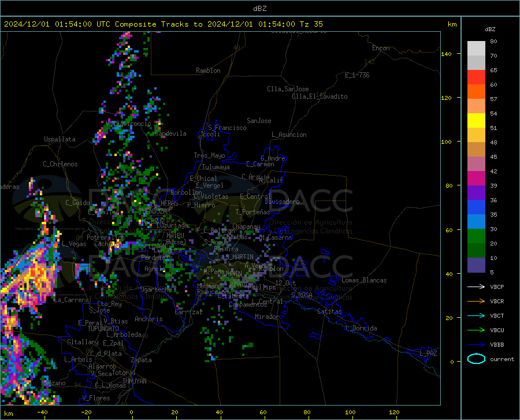Screen dimensions: 520x420
Task: Click the Anchoris label on map
Action: [x=148, y=319]
